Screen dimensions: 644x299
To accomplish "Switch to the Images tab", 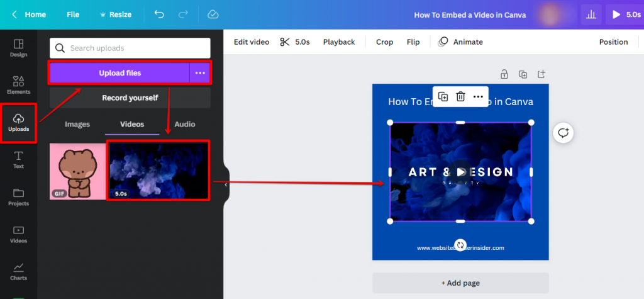I will (77, 125).
